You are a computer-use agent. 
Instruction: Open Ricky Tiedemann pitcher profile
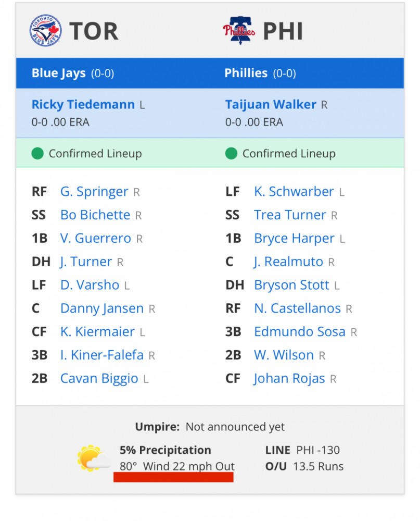[83, 104]
